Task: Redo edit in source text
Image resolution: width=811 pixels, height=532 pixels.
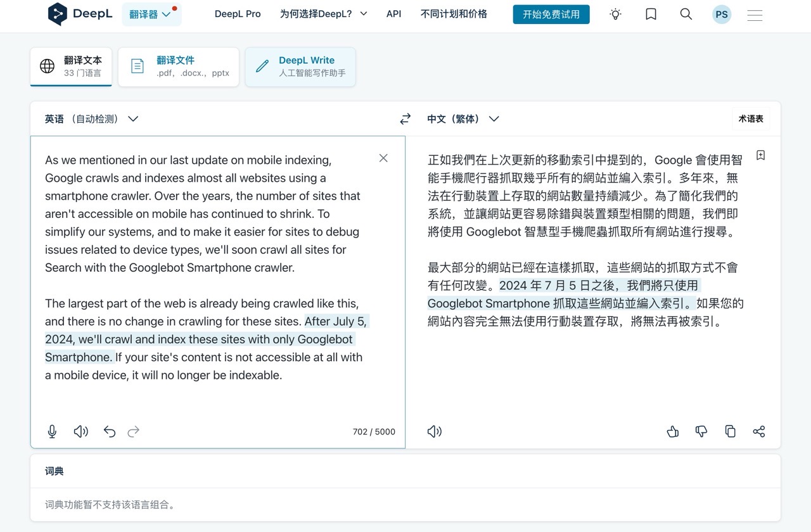Action: [133, 432]
